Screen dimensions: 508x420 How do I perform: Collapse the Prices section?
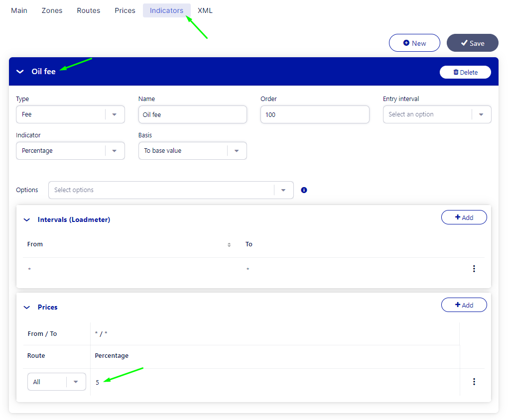pos(27,308)
